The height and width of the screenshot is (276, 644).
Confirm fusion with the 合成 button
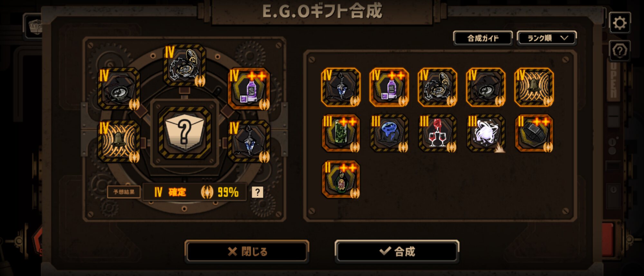[397, 251]
